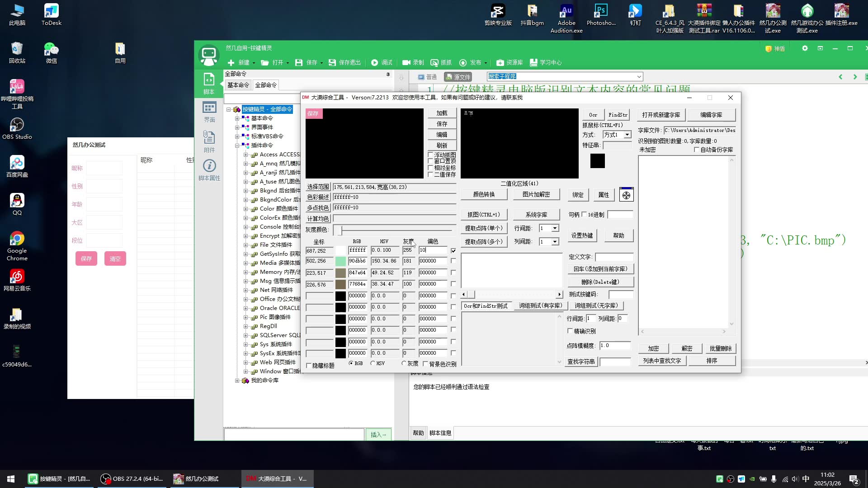The height and width of the screenshot is (488, 868).
Task: Open 网易云音乐 desktop icon
Action: pyautogui.click(x=17, y=280)
